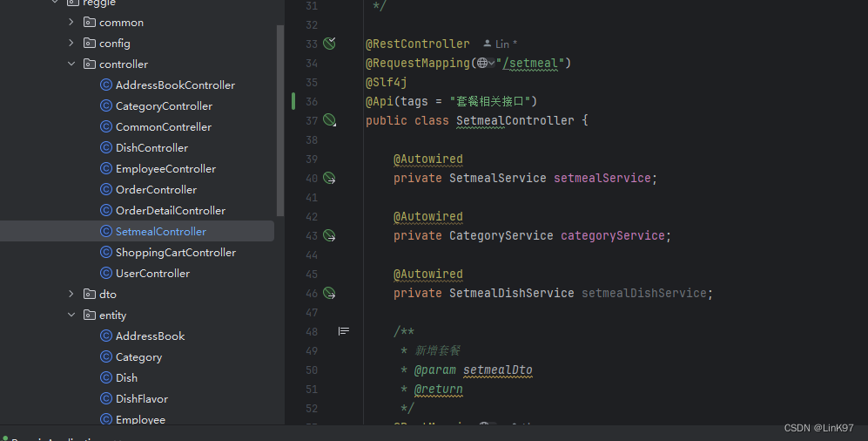The width and height of the screenshot is (868, 441).
Task: Click the Dish entity class icon
Action: [105, 378]
